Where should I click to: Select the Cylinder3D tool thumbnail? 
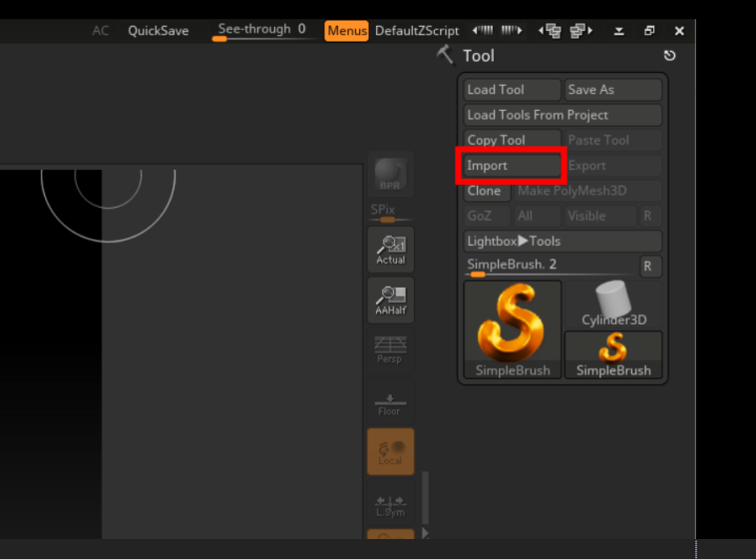tap(612, 304)
